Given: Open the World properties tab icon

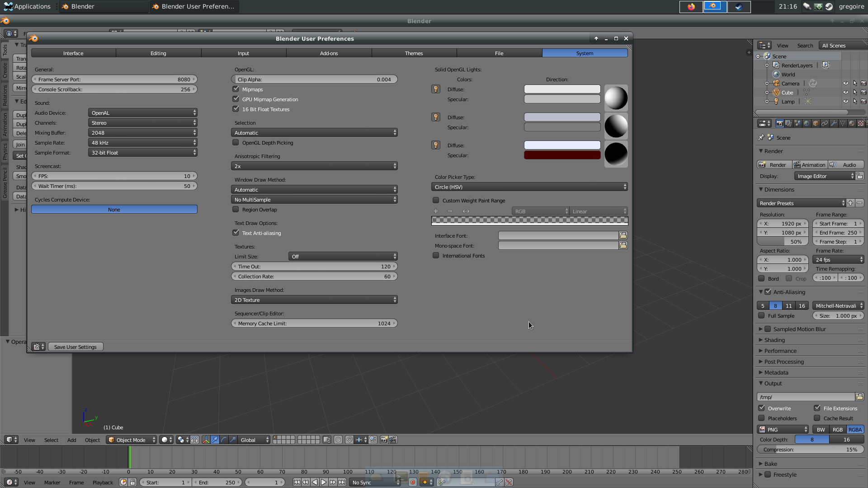Looking at the screenshot, I should point(807,123).
